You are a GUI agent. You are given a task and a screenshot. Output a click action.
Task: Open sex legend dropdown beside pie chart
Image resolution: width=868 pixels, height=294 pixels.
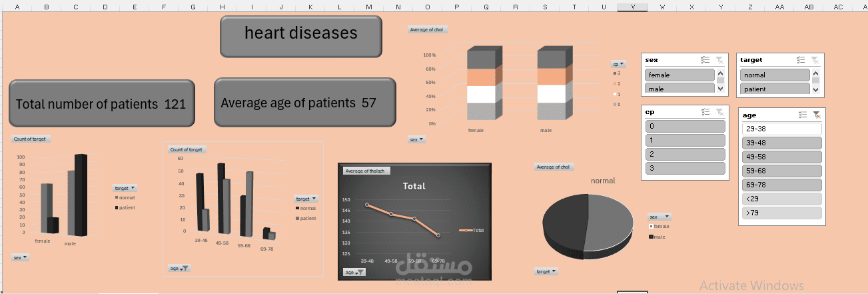659,217
